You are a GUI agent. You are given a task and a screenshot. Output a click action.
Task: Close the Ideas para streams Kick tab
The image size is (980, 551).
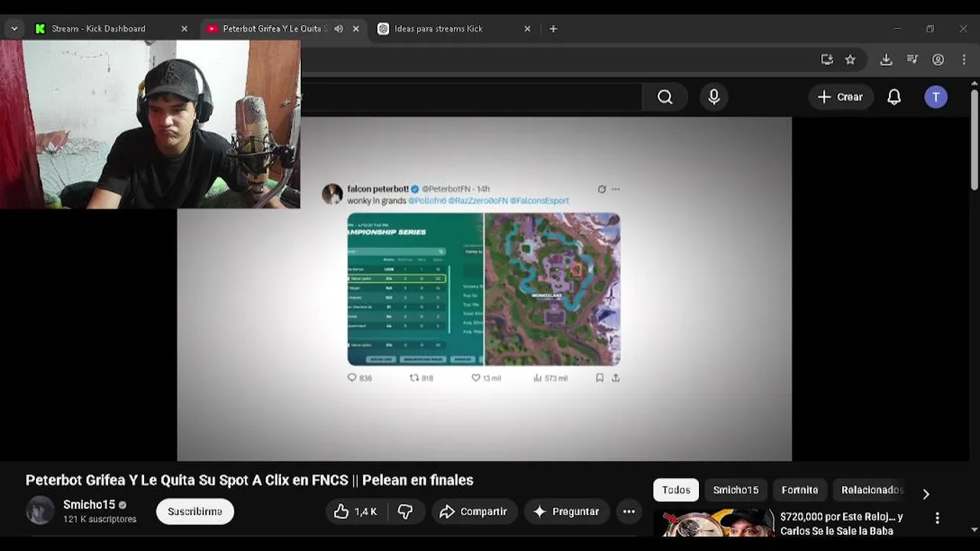527,28
